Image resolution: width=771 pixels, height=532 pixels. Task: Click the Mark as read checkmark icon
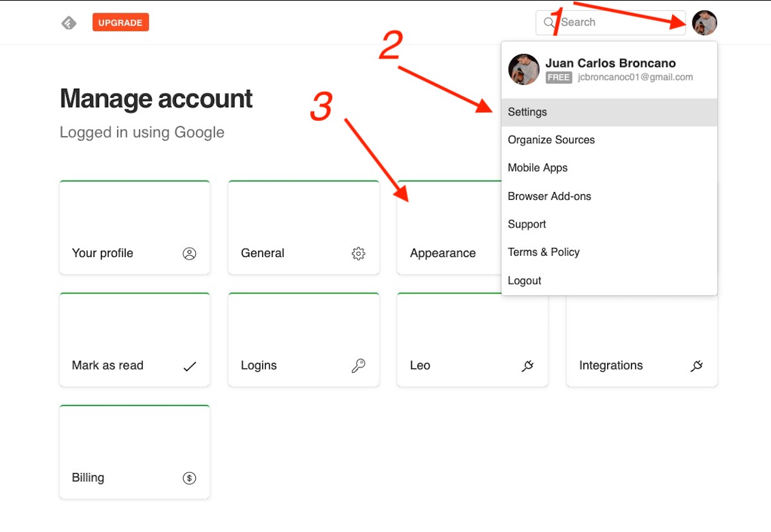pyautogui.click(x=189, y=366)
